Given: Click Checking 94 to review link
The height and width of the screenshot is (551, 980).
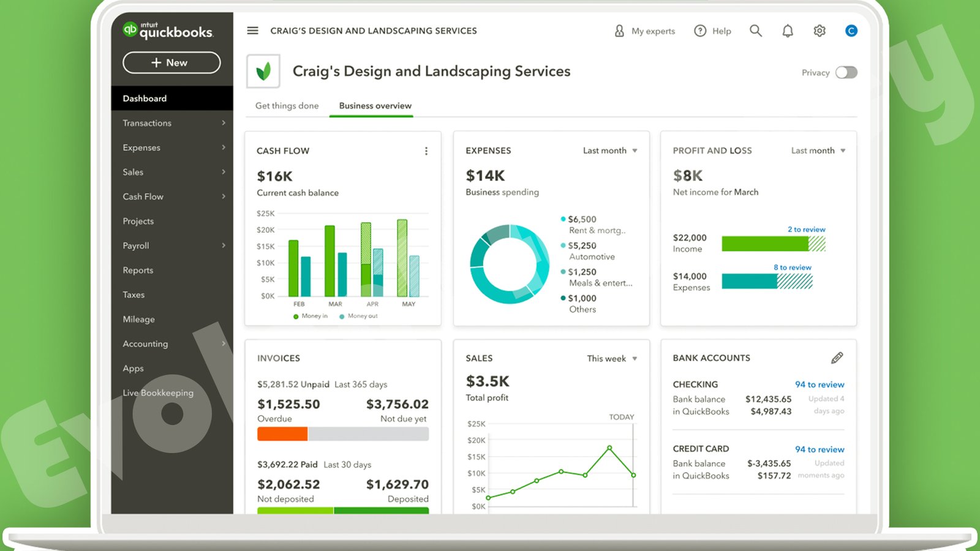Looking at the screenshot, I should pos(820,384).
